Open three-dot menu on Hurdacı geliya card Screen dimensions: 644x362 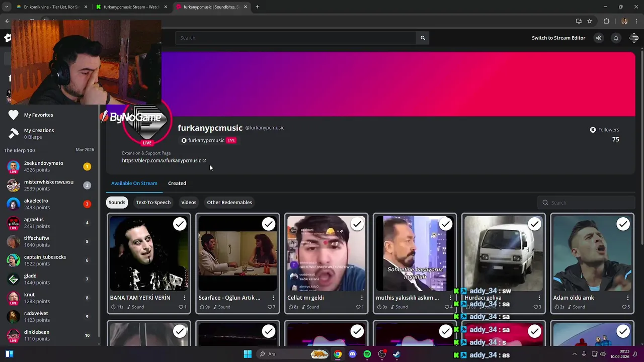pyautogui.click(x=539, y=298)
